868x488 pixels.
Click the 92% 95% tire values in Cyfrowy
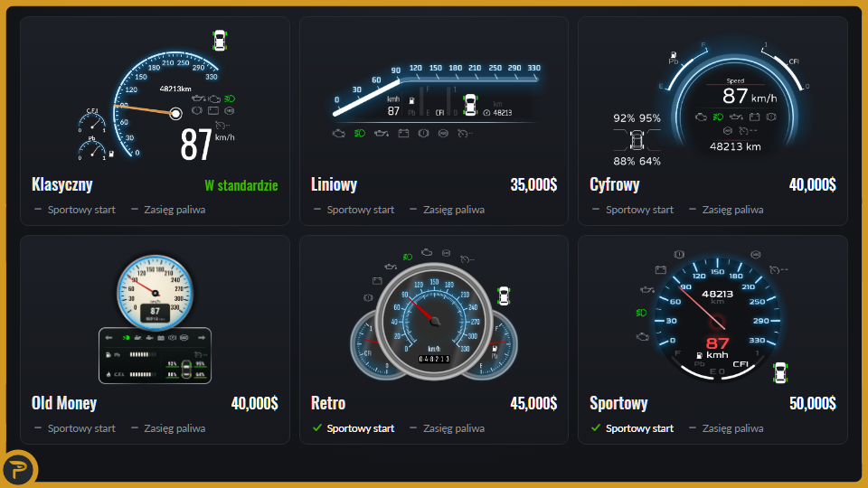pyautogui.click(x=637, y=117)
